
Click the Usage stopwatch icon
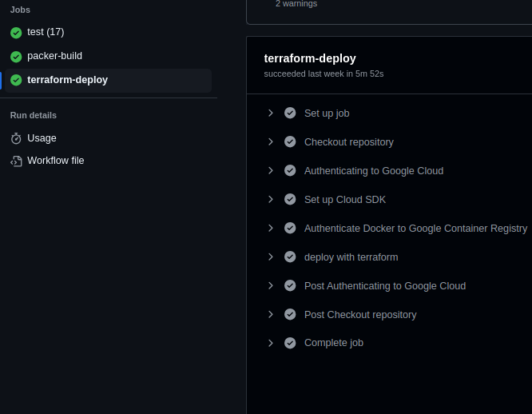(16, 138)
